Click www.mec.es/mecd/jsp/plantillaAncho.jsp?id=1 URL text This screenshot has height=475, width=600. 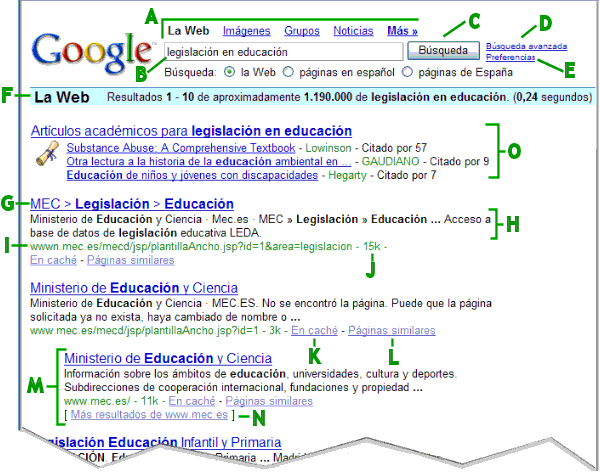(x=144, y=330)
